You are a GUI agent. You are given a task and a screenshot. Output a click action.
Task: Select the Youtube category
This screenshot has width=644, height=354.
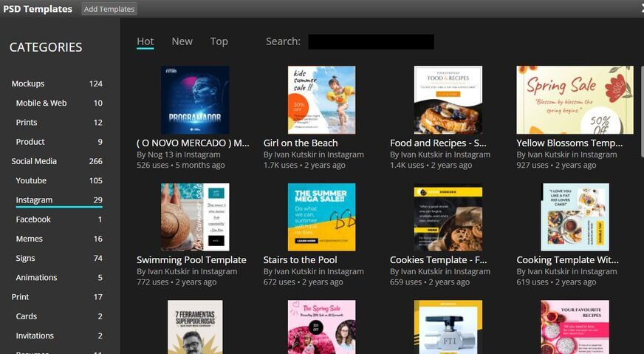(x=59, y=180)
